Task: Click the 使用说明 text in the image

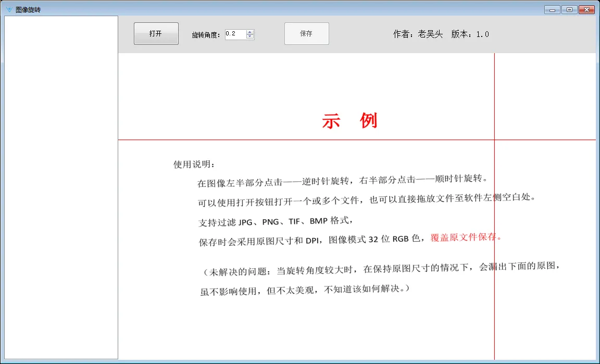Action: [x=194, y=165]
